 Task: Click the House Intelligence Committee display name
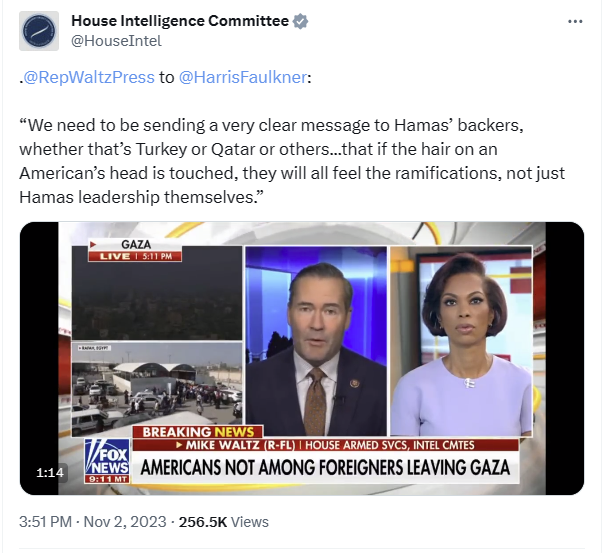click(x=180, y=21)
